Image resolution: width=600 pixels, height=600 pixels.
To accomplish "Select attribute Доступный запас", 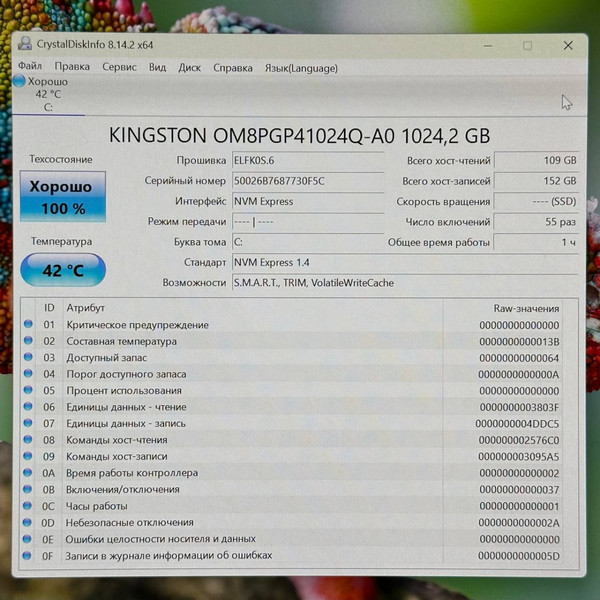I will [x=106, y=358].
